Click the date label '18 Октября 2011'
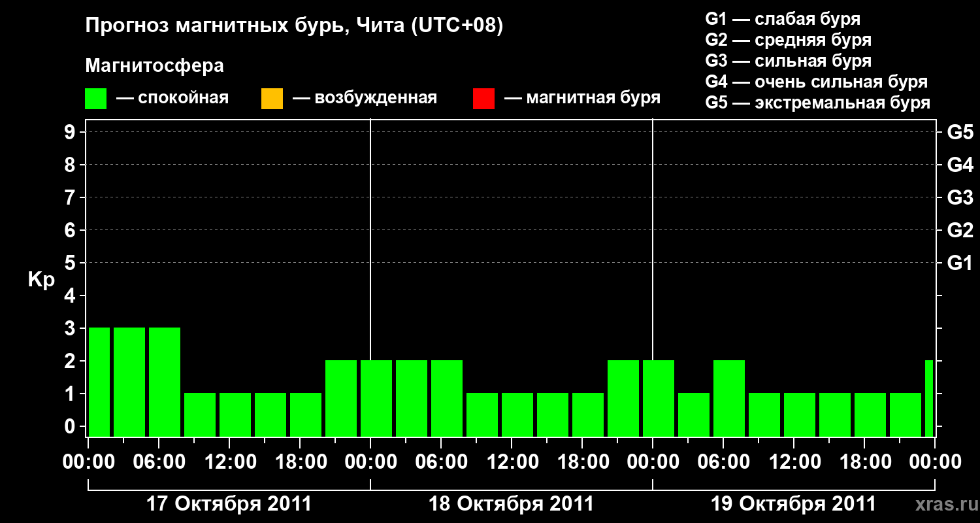This screenshot has width=980, height=523. 511,504
